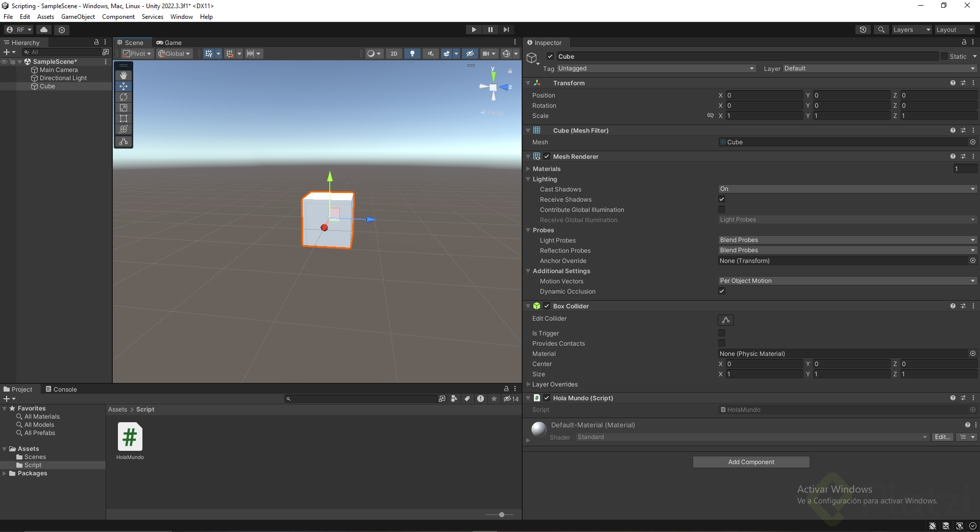Toggle 2D view mode in Scene
980x532 pixels.
[394, 54]
